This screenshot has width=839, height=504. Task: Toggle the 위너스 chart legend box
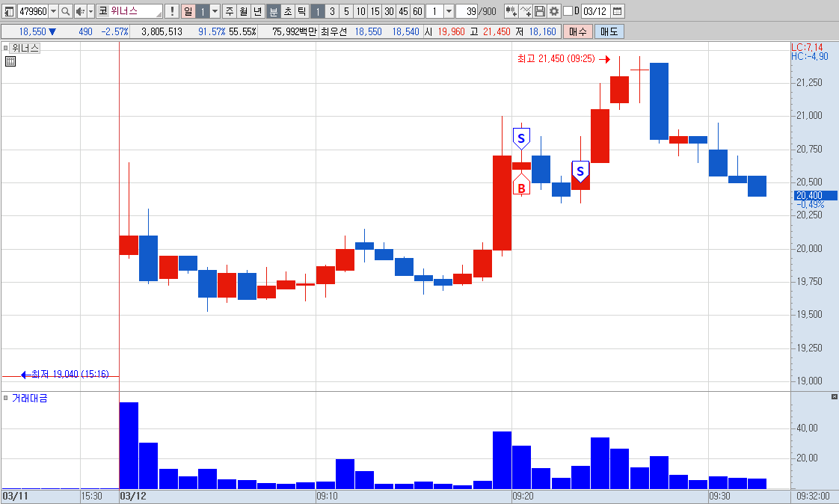click(x=6, y=48)
